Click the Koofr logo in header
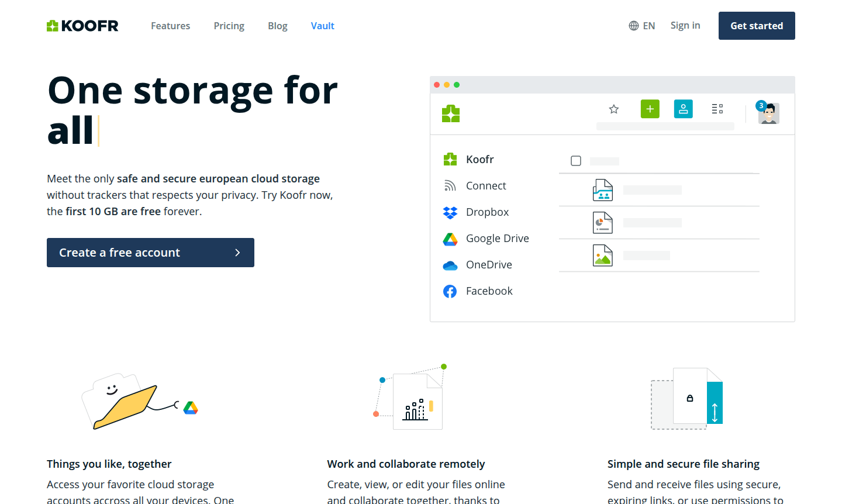Viewport: 842px width, 504px height. click(82, 26)
